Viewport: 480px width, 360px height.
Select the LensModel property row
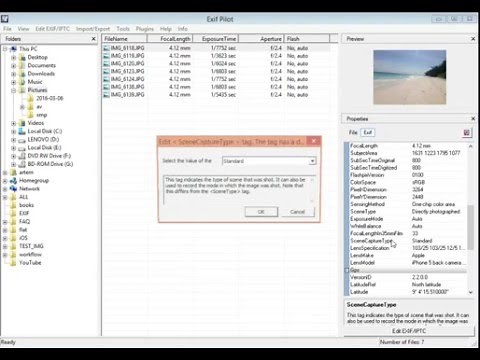pos(407,263)
